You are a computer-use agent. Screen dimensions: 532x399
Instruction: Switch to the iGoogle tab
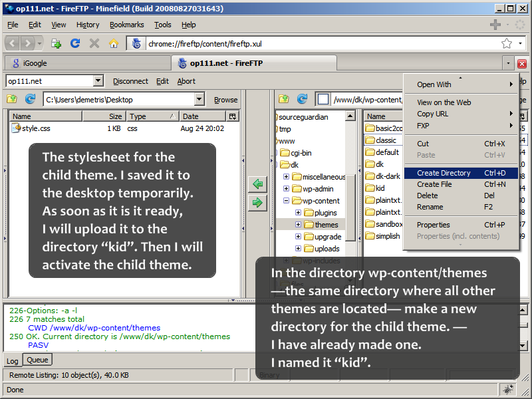pos(88,63)
